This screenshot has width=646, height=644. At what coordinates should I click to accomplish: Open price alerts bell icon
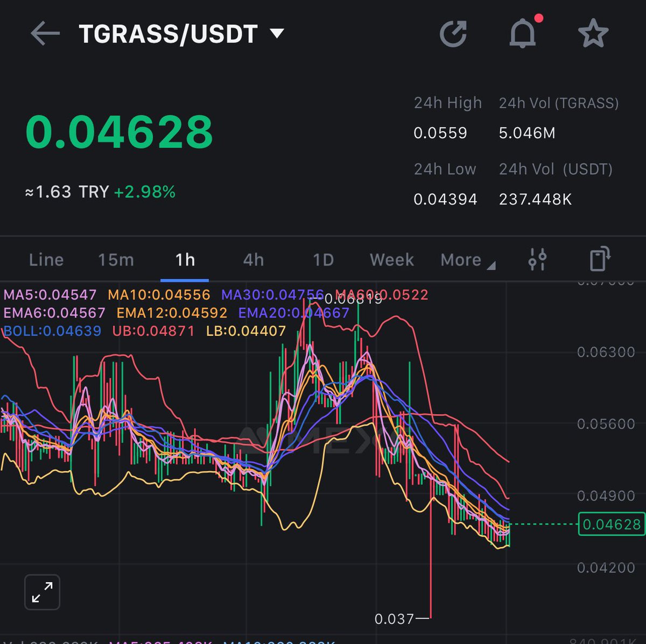pyautogui.click(x=524, y=33)
